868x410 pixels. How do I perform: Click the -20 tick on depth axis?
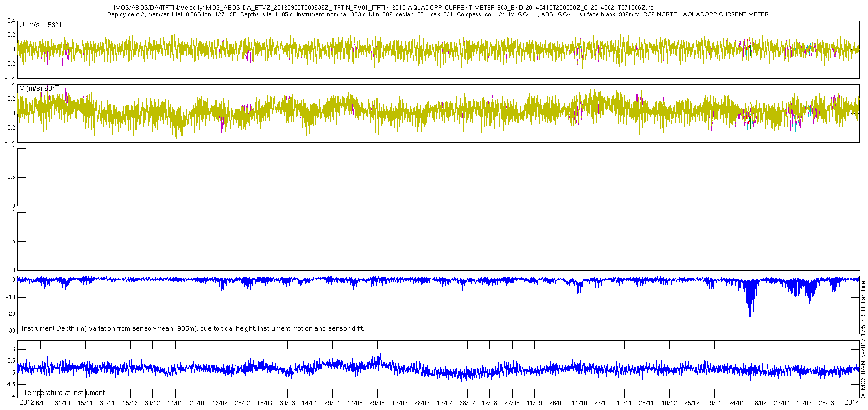[x=11, y=314]
